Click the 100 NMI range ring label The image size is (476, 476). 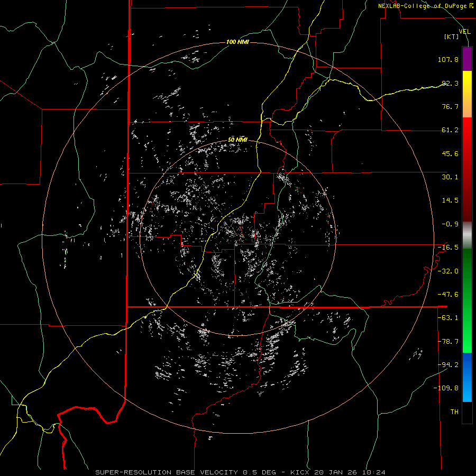coord(237,42)
